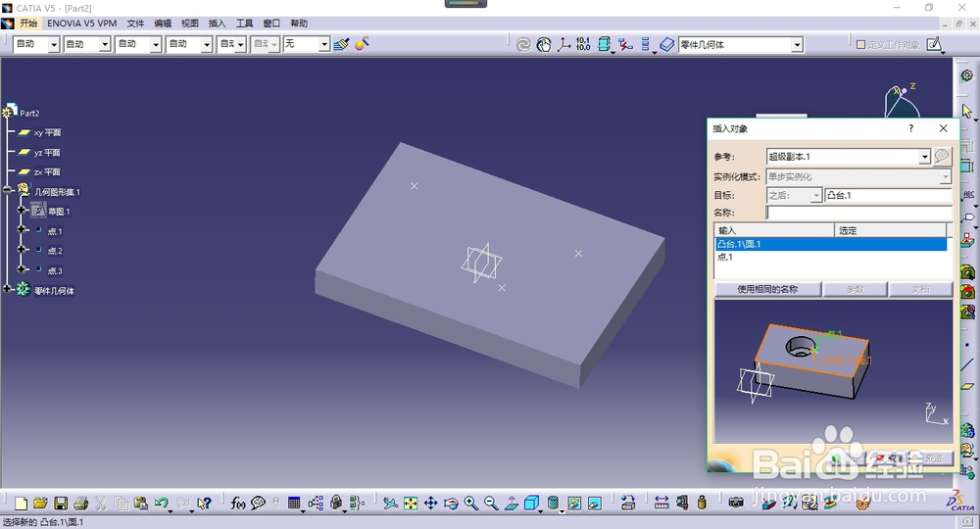The image size is (980, 529).
Task: Expand the 几何图形集.1 tree node
Action: tap(8, 190)
